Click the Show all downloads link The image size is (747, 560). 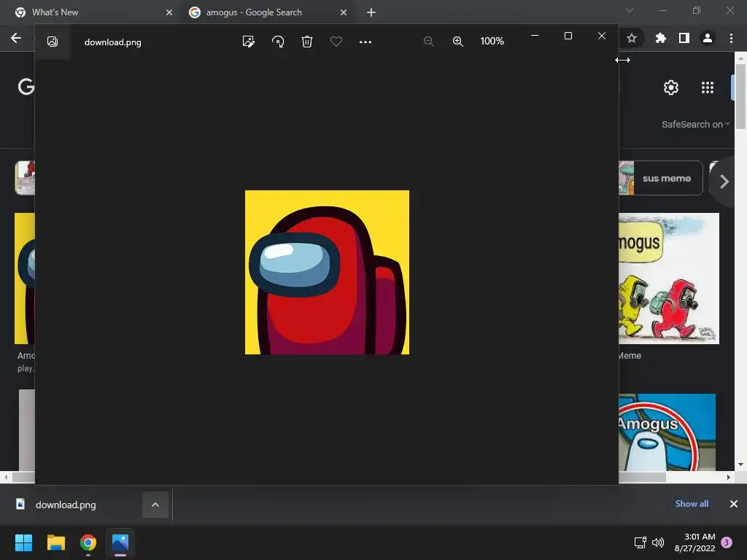coord(692,504)
